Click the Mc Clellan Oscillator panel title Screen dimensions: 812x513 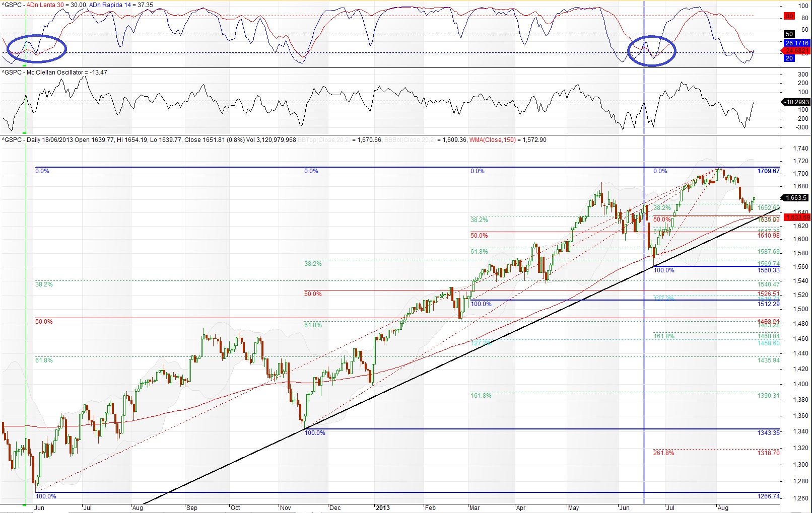(x=54, y=72)
